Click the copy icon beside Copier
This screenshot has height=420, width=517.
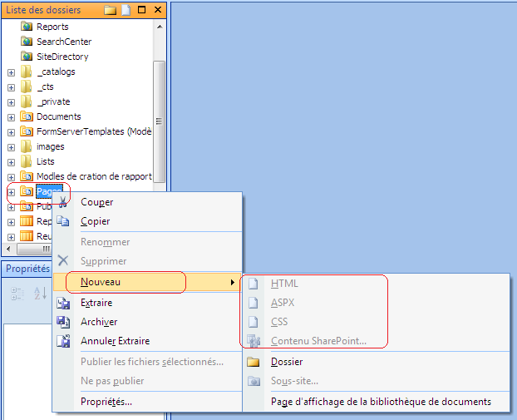coord(63,221)
